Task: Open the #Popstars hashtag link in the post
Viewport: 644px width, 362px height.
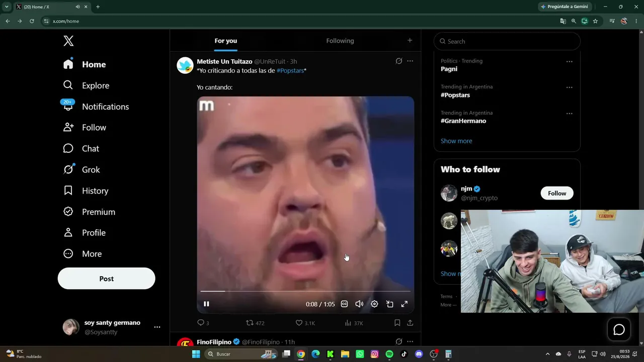Action: click(290, 70)
